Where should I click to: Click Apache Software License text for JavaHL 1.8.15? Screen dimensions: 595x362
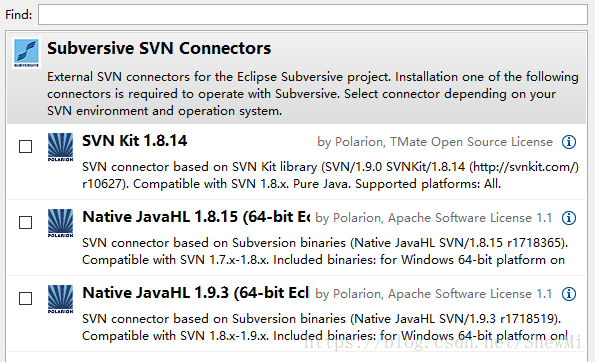(470, 218)
